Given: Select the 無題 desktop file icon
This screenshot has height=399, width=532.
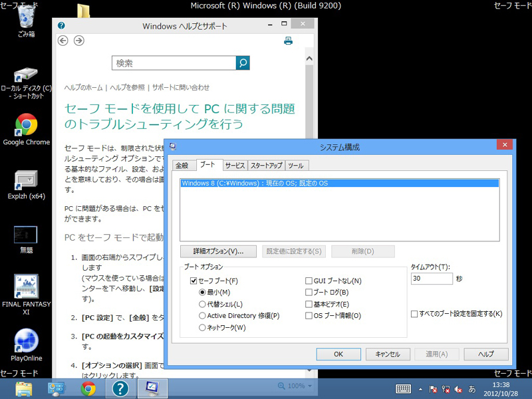Looking at the screenshot, I should click(26, 239).
